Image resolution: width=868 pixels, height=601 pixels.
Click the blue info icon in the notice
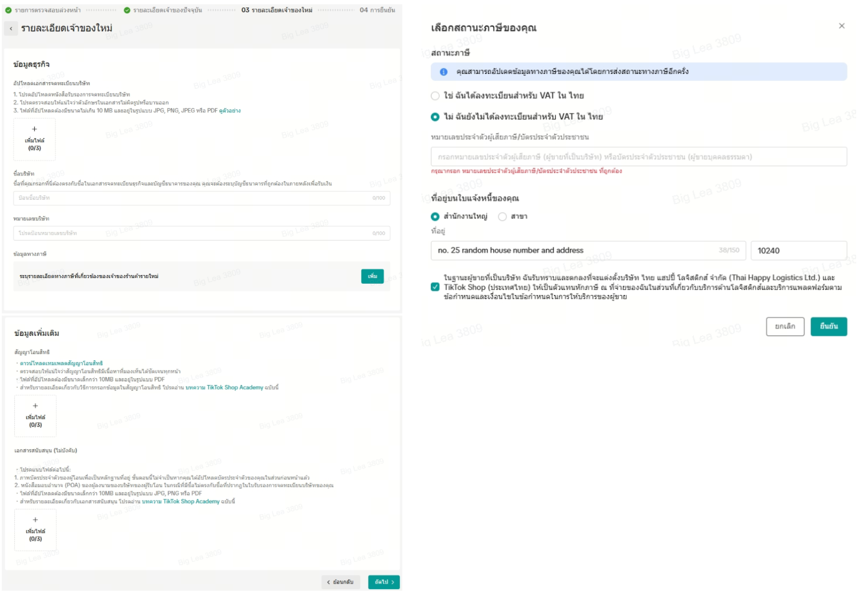(x=443, y=72)
